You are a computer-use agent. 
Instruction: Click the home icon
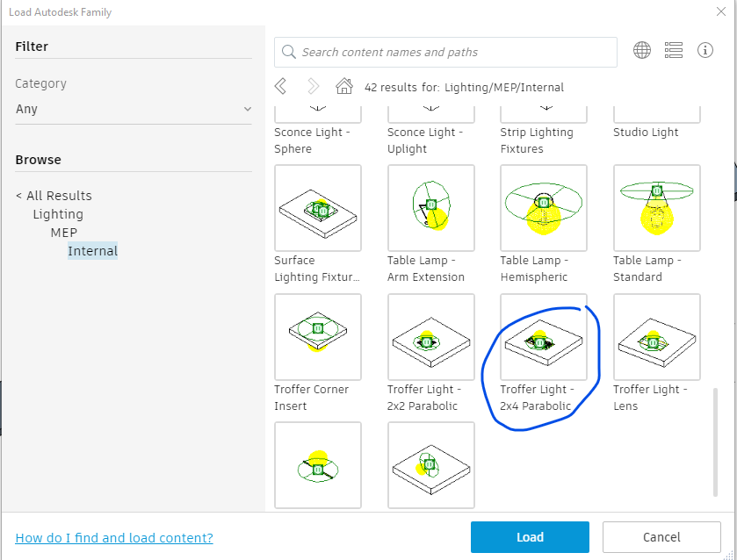(344, 86)
